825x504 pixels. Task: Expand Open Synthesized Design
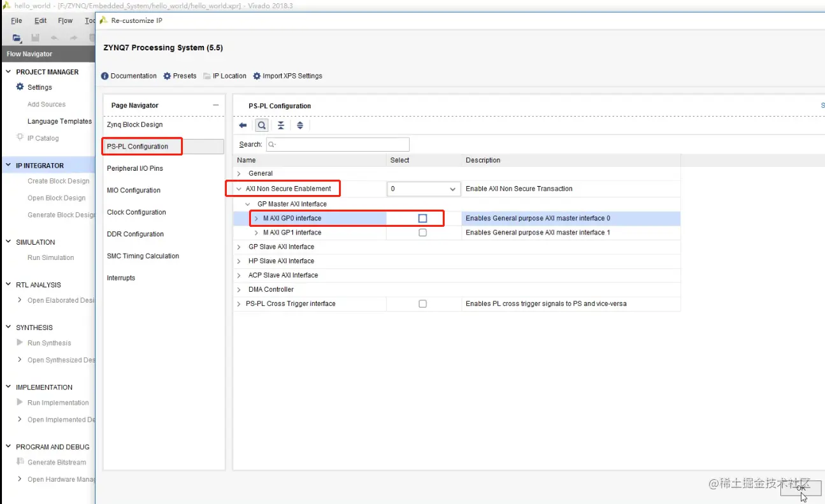[20, 360]
